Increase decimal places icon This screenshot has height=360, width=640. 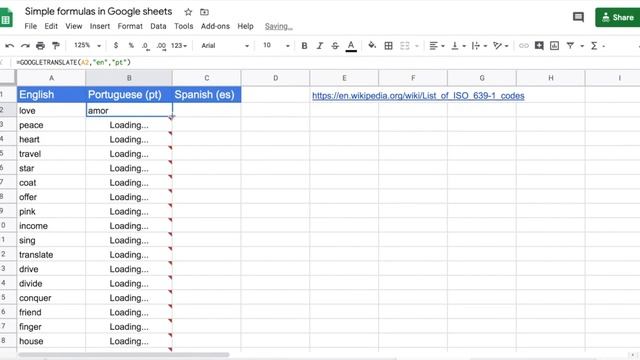coord(161,46)
